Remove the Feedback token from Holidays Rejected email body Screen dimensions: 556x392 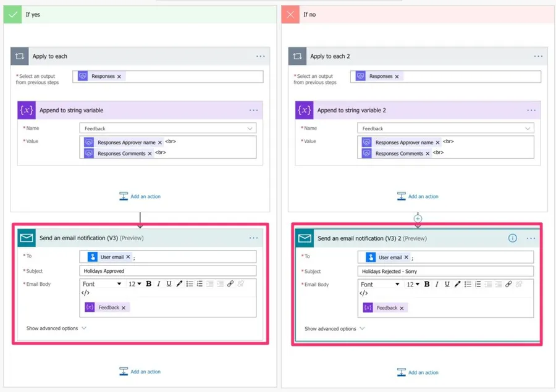pyautogui.click(x=402, y=308)
